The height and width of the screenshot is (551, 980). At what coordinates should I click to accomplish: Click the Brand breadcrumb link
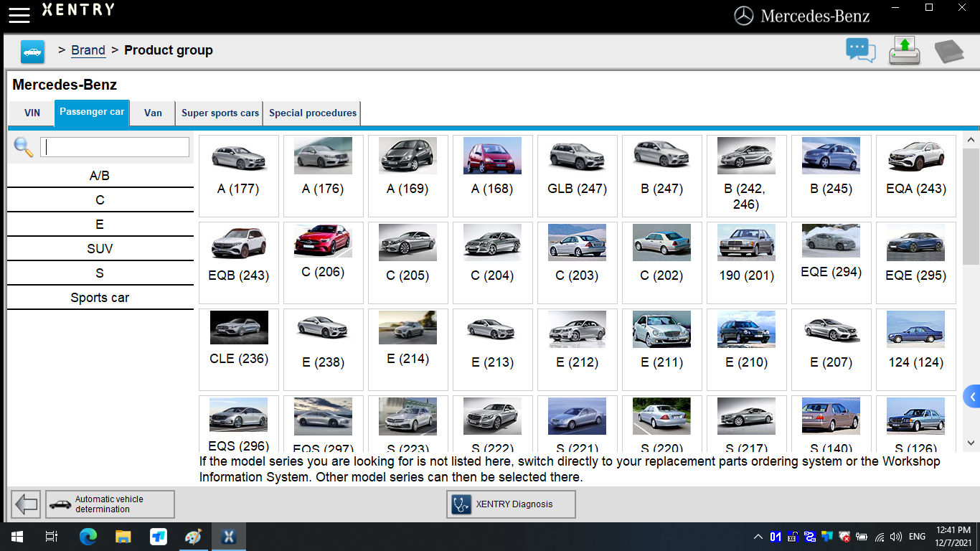[88, 50]
